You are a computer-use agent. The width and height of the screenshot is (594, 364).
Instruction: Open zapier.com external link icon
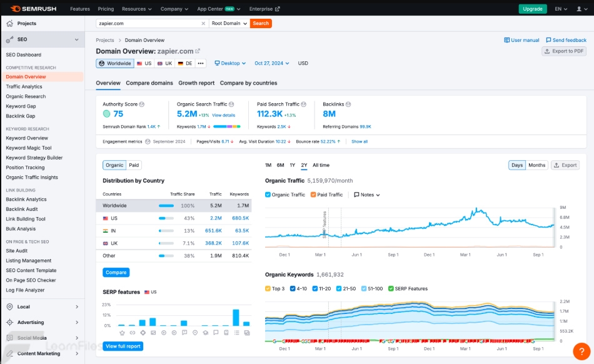pos(198,51)
